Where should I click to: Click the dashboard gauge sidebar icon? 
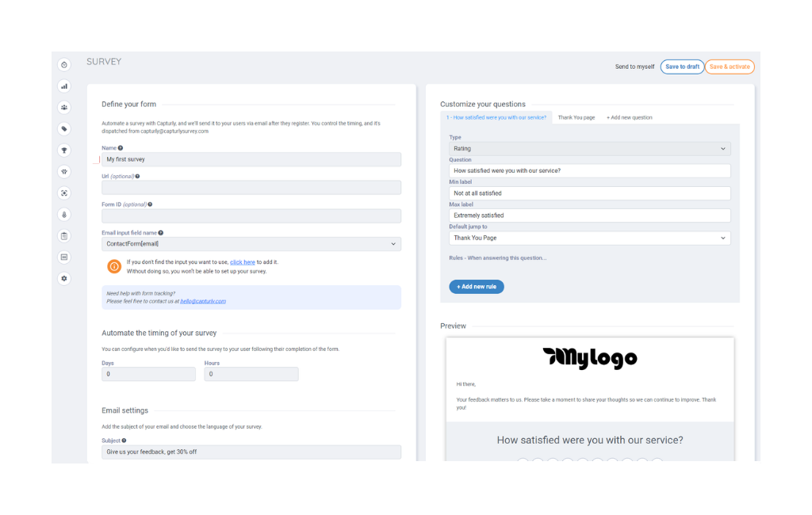tap(64, 65)
